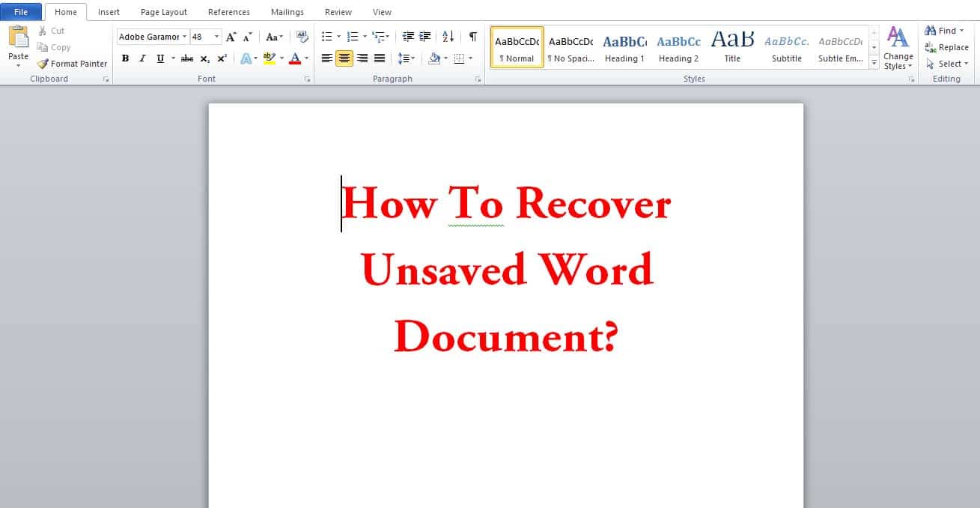Switch to the Mailings tab
The image size is (980, 508).
(x=287, y=11)
